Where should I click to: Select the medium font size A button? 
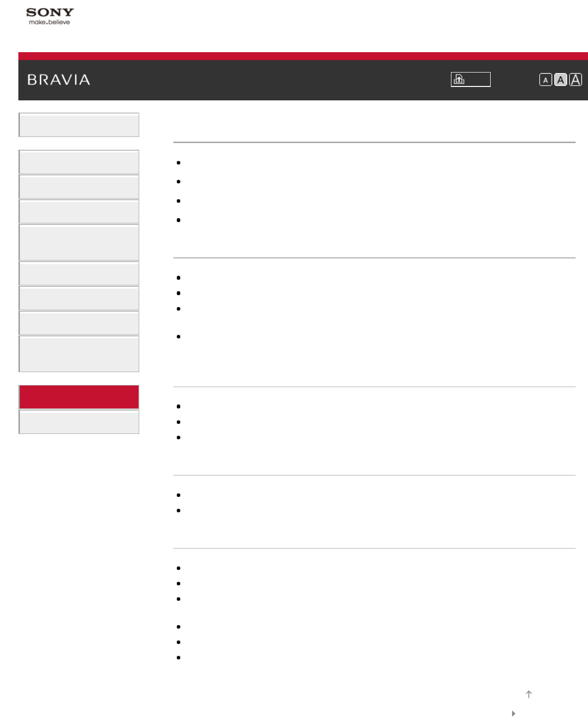point(561,80)
